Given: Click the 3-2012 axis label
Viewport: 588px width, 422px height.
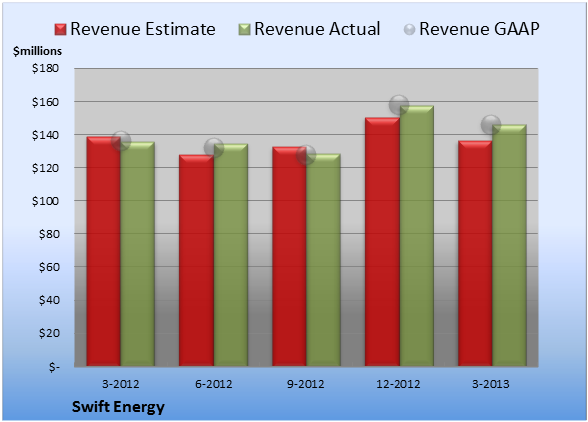Looking at the screenshot, I should [121, 384].
